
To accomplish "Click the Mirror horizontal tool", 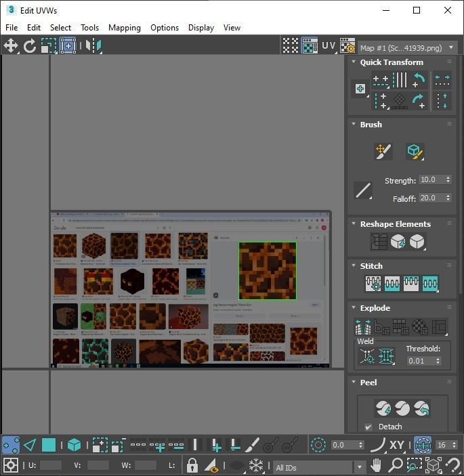I will click(x=93, y=46).
